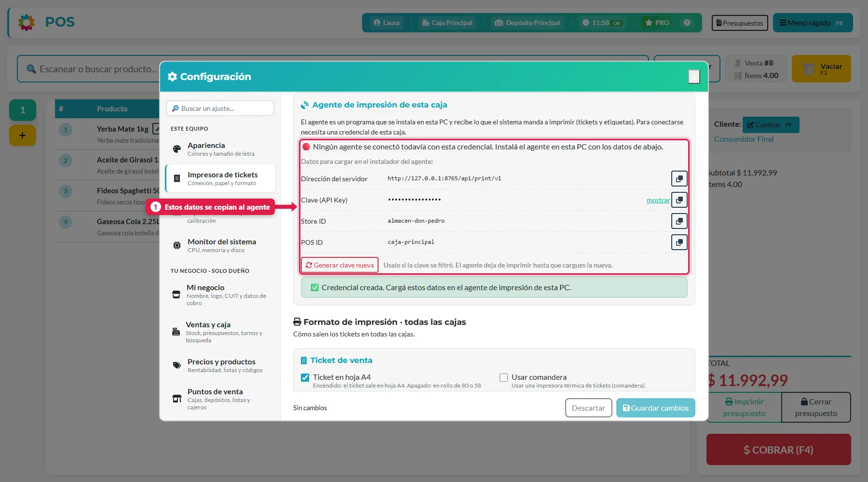
Task: Click the Guardar cambios button
Action: point(655,408)
